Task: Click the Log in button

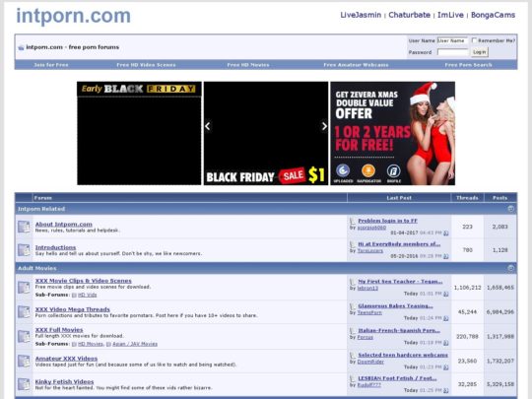Action: pos(480,52)
